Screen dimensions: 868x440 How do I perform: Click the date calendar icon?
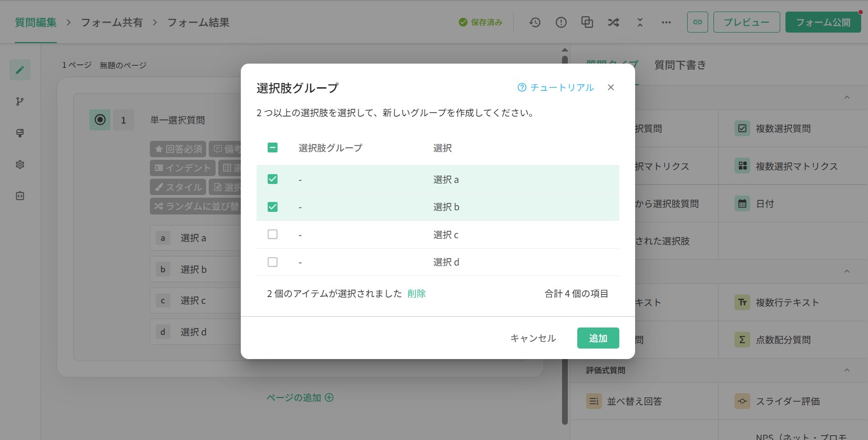[742, 203]
